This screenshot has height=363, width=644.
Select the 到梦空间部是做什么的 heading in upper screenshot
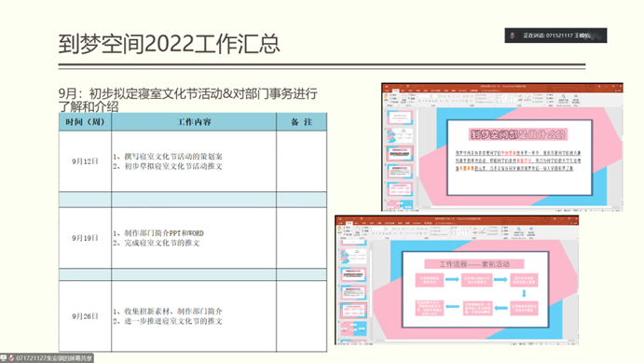(x=518, y=134)
